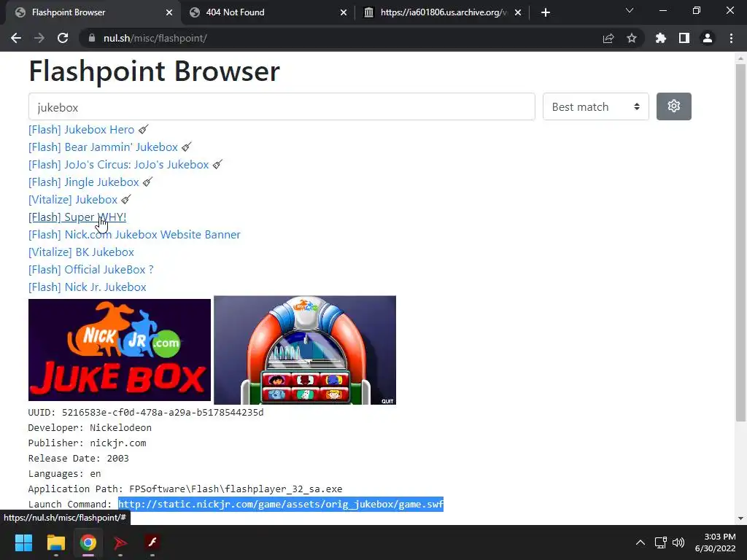The height and width of the screenshot is (560, 747).
Task: Click the jukebox game screenshot
Action: click(305, 350)
